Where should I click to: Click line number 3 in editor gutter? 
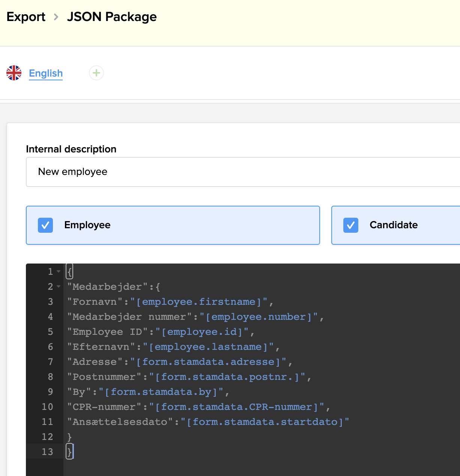click(x=50, y=302)
